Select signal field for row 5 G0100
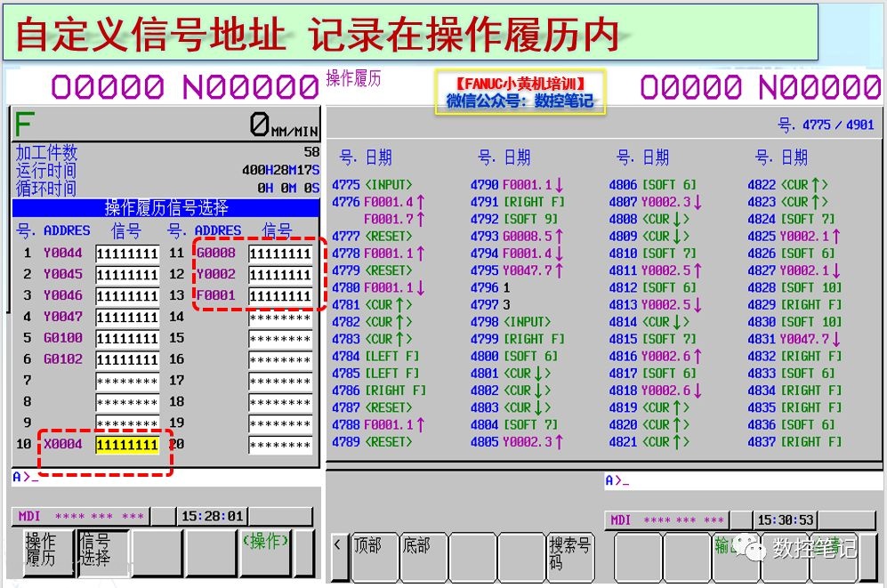 (x=127, y=338)
